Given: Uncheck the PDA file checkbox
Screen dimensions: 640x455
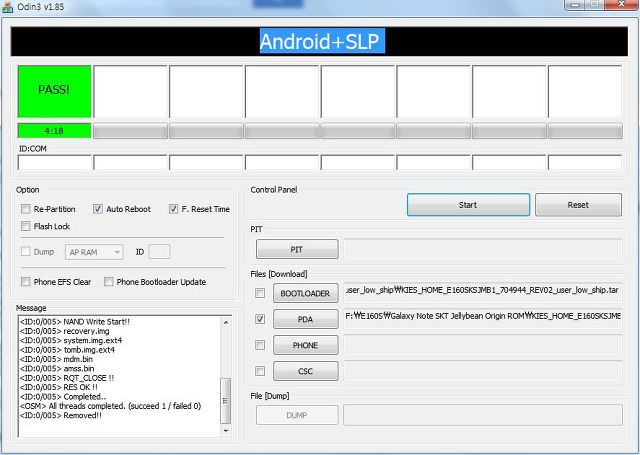Looking at the screenshot, I should pos(260,319).
